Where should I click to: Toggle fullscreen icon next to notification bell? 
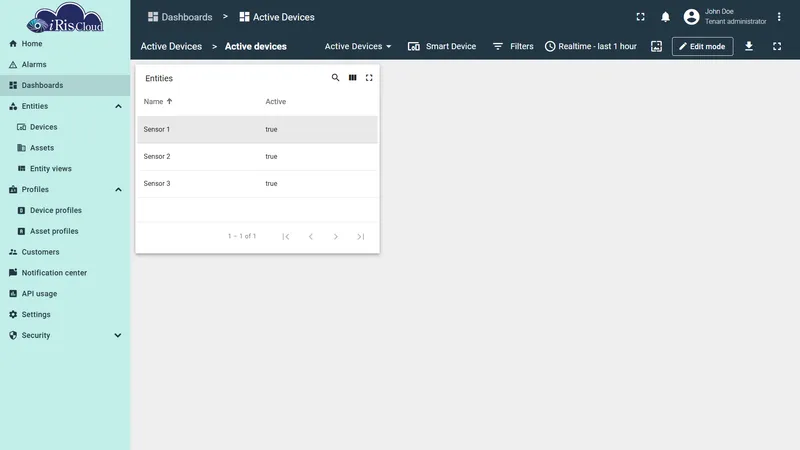(640, 17)
